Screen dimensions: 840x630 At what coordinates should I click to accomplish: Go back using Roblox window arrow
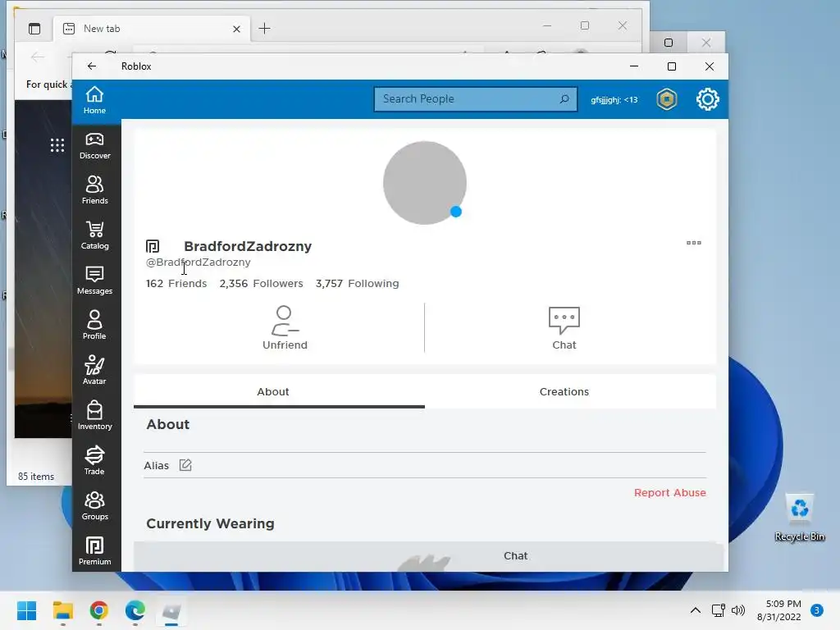point(92,66)
